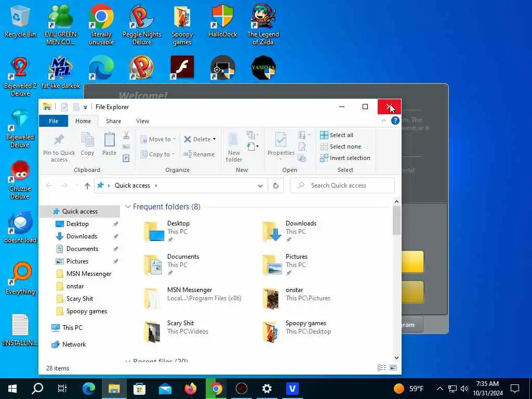Click the EVIL GREEN MEN desktop icon
The width and height of the screenshot is (532, 399).
tap(60, 25)
